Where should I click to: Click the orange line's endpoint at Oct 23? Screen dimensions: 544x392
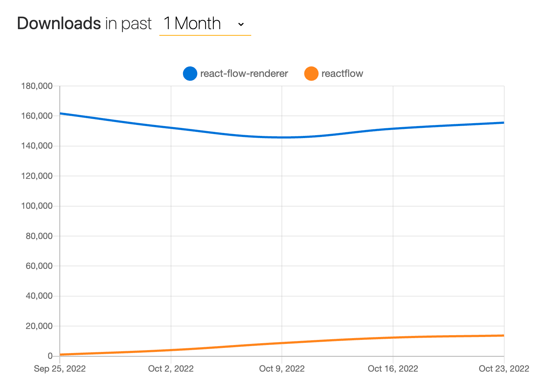pos(503,335)
